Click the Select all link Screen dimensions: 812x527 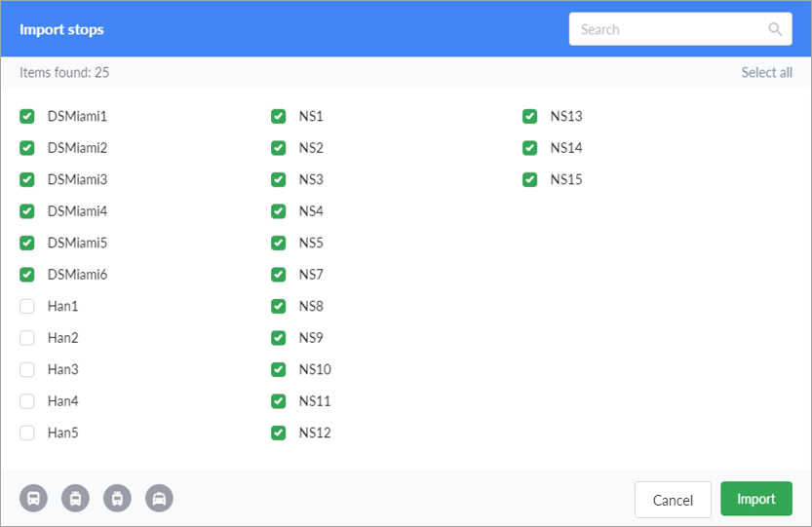click(766, 72)
